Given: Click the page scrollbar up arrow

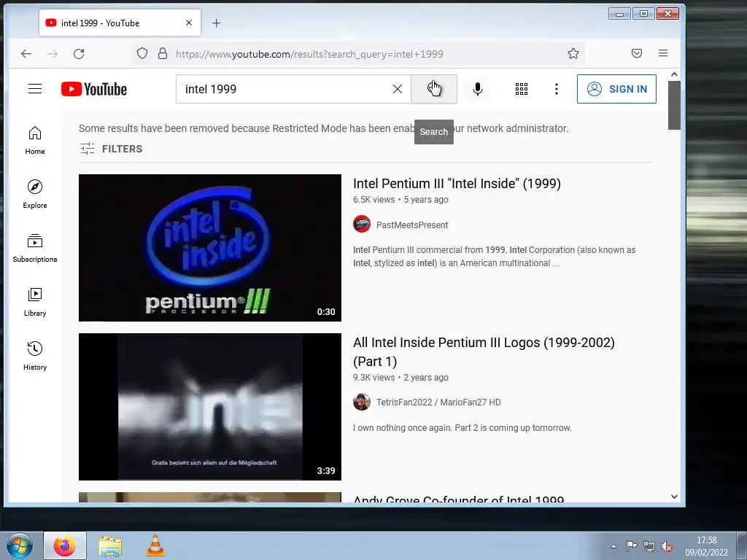Looking at the screenshot, I should point(674,74).
